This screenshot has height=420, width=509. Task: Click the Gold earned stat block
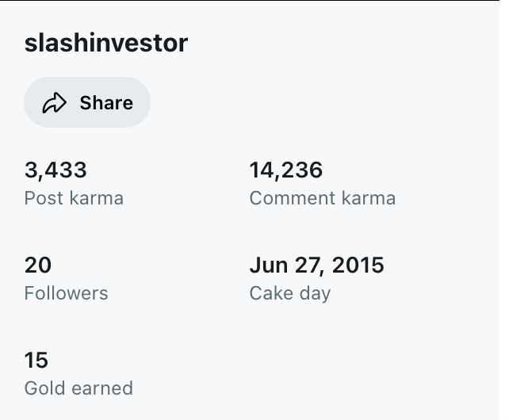click(78, 375)
